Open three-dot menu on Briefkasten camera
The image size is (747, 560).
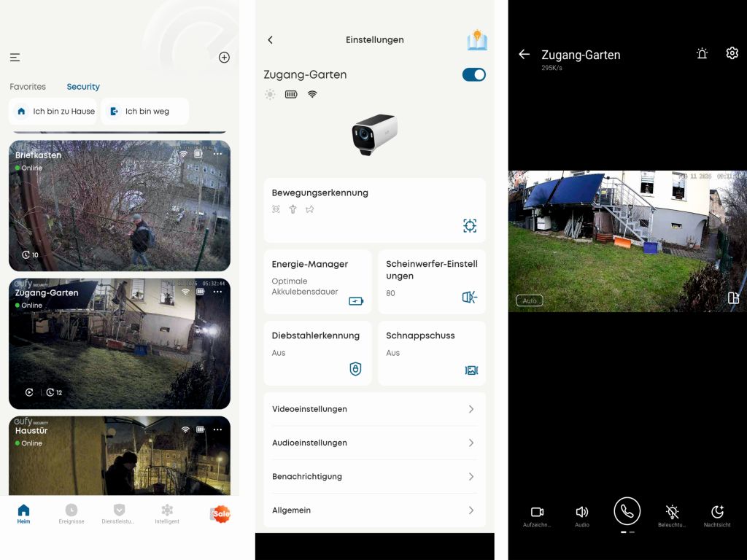coord(217,154)
